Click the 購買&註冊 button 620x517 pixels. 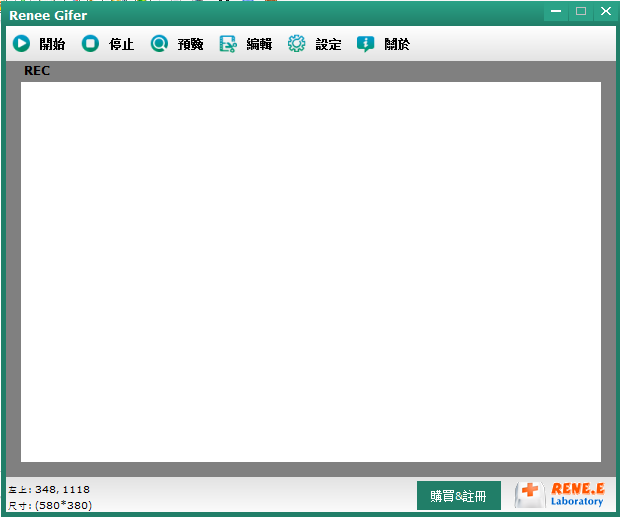pyautogui.click(x=459, y=496)
